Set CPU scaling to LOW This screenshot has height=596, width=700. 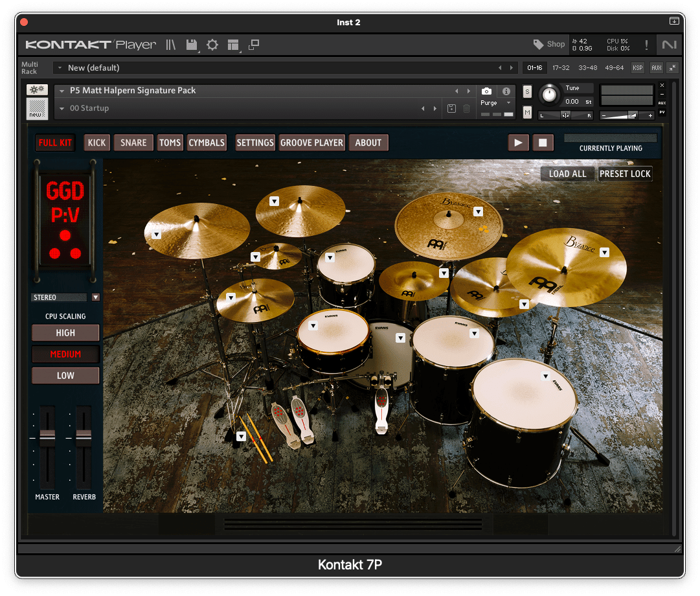[65, 376]
